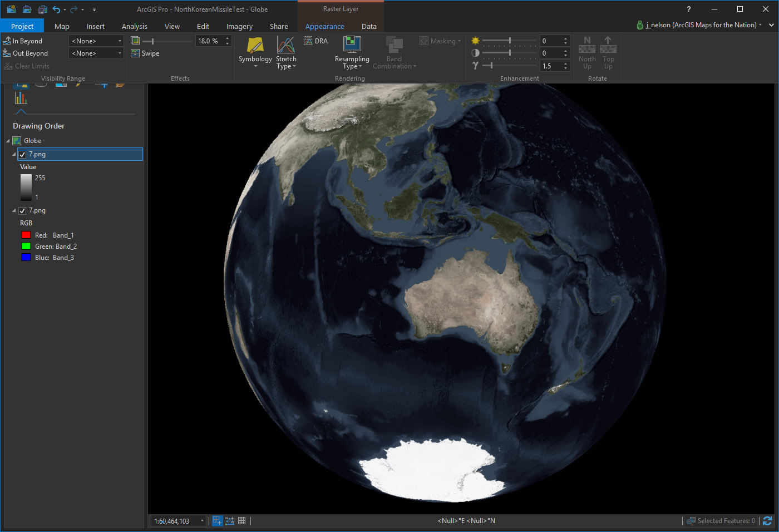Screen dimensions: 779x532
Task: Toggle DRA dynamic range adjustment
Action: pyautogui.click(x=316, y=41)
